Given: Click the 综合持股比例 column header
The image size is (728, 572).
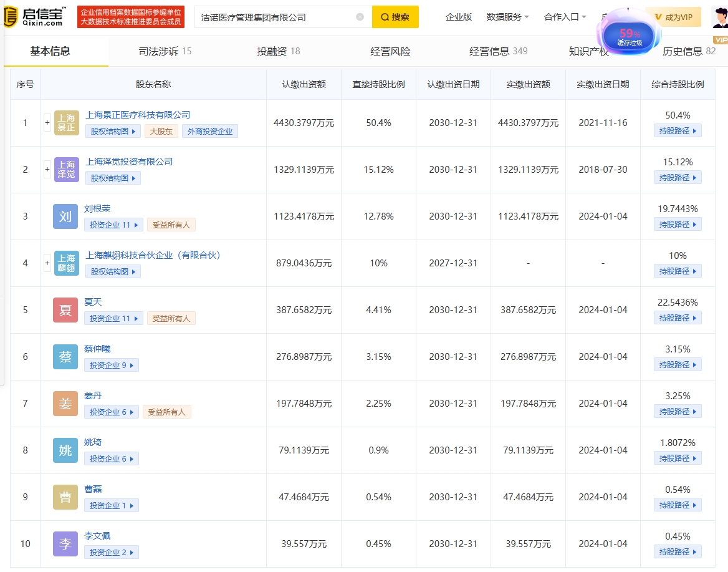Looking at the screenshot, I should click(678, 85).
